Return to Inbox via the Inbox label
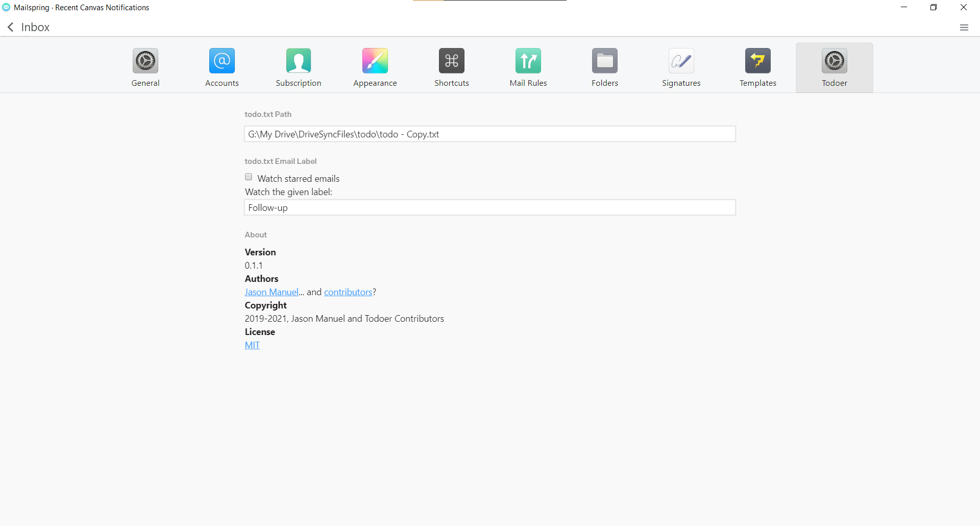Screen dimensions: 980x526 click(x=35, y=27)
